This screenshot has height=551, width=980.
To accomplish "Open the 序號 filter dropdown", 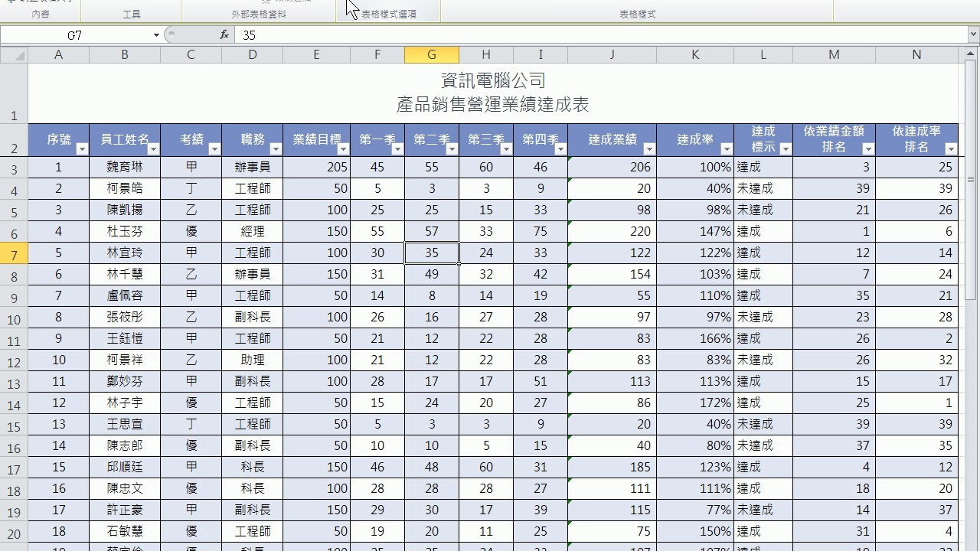I will 81,148.
